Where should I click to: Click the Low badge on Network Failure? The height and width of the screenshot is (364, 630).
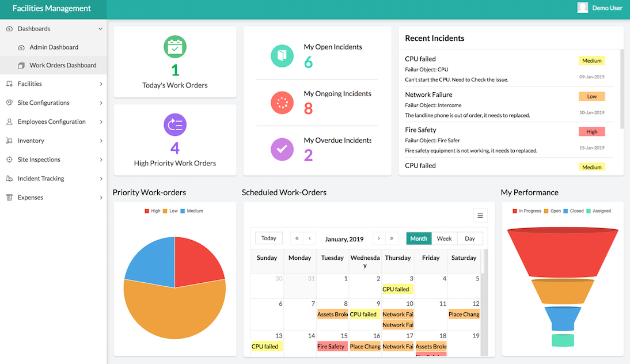pos(592,96)
